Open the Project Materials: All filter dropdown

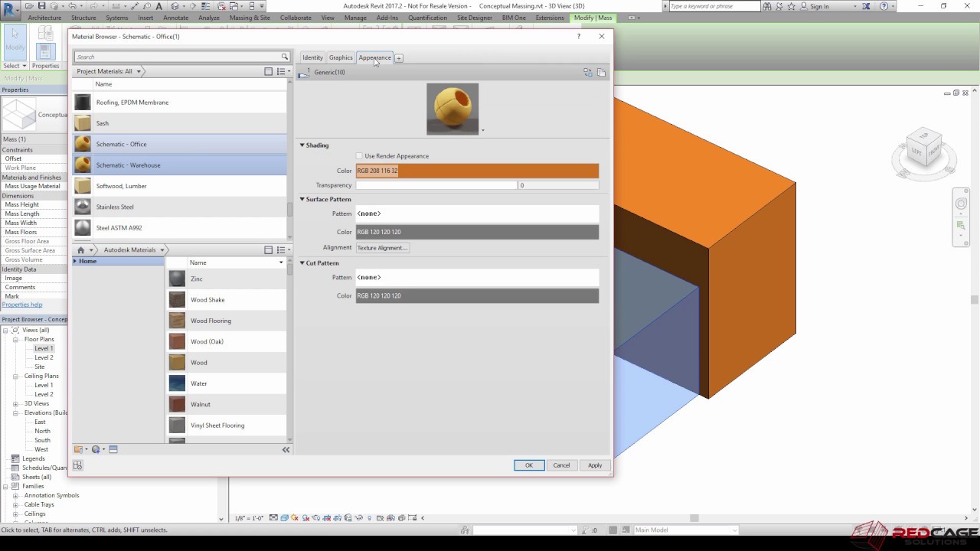click(x=139, y=71)
